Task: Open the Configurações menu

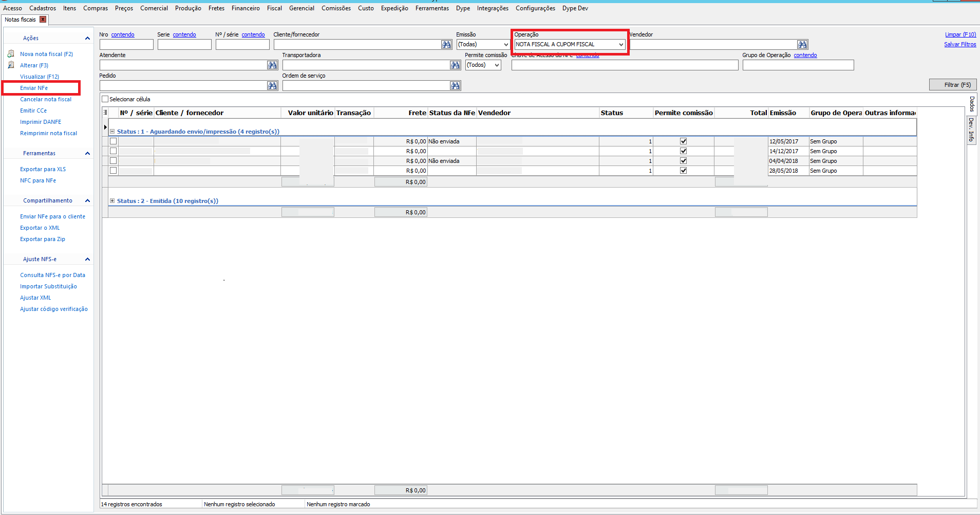Action: tap(535, 8)
